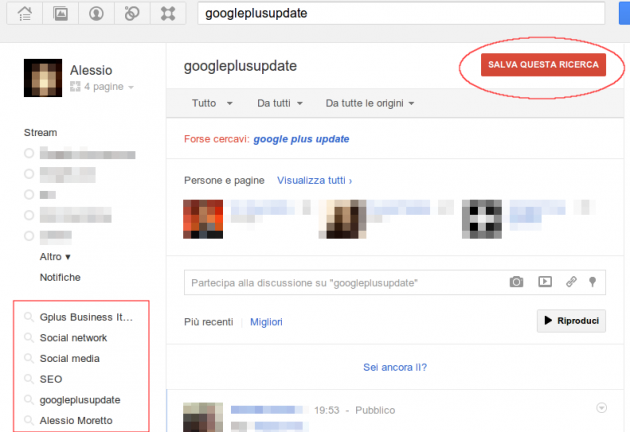
Task: Open the Profile icon in top bar
Action: (96, 13)
